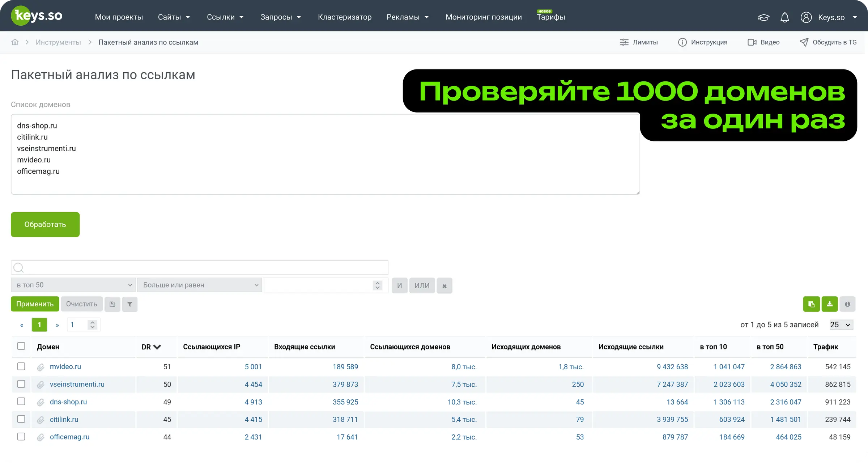The height and width of the screenshot is (463, 868).
Task: Open Кластеризатор menu item
Action: pos(345,17)
